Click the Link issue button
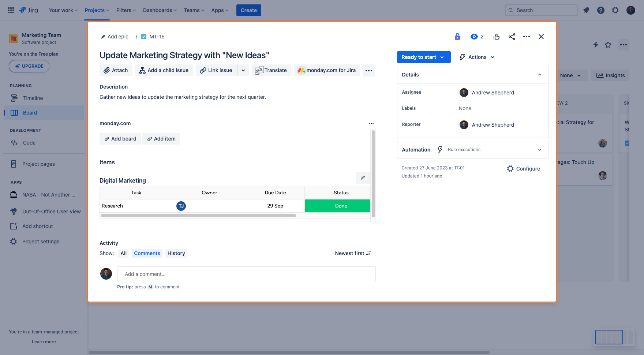Viewport: 644px width, 355px height. pos(216,70)
